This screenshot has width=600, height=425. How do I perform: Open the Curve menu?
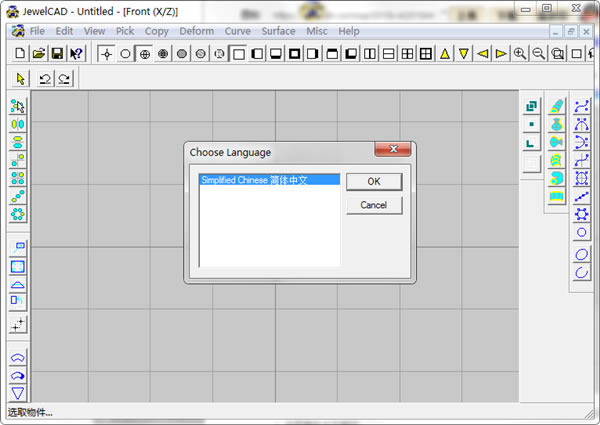(238, 31)
